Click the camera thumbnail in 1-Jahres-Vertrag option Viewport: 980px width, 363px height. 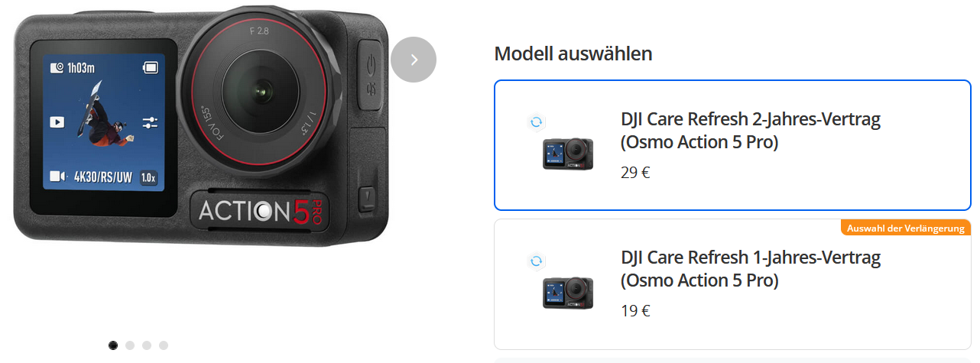(x=568, y=293)
